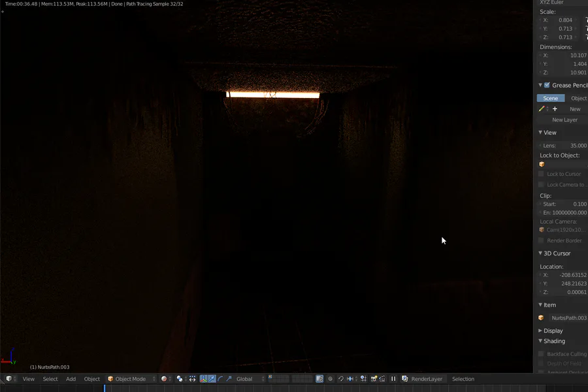Enable the Render Border checkbox
Image resolution: width=588 pixels, height=392 pixels.
point(541,240)
